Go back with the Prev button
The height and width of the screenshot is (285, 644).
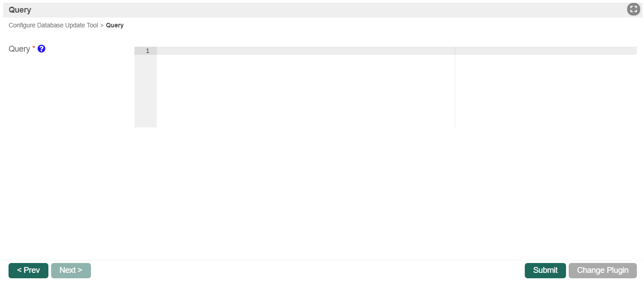(28, 270)
